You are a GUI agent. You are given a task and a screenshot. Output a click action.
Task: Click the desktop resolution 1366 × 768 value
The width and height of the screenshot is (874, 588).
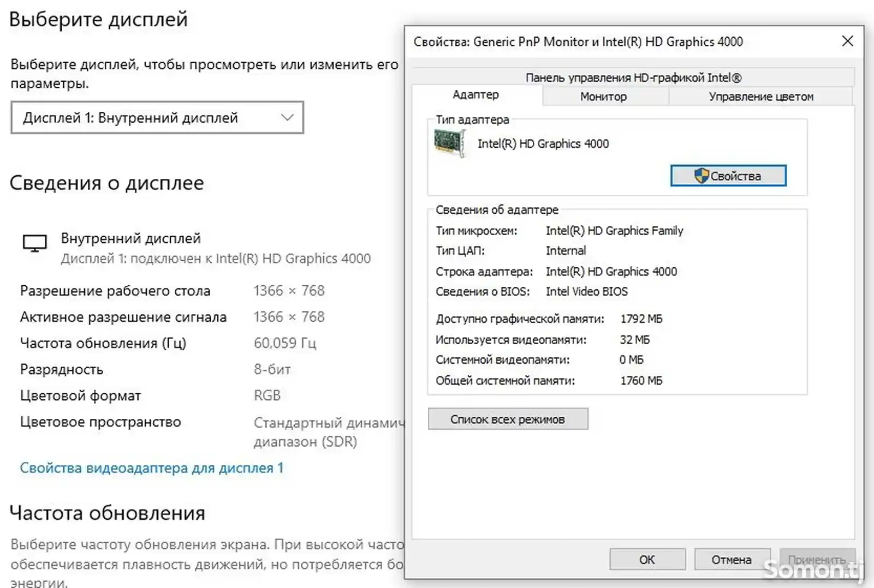[289, 291]
